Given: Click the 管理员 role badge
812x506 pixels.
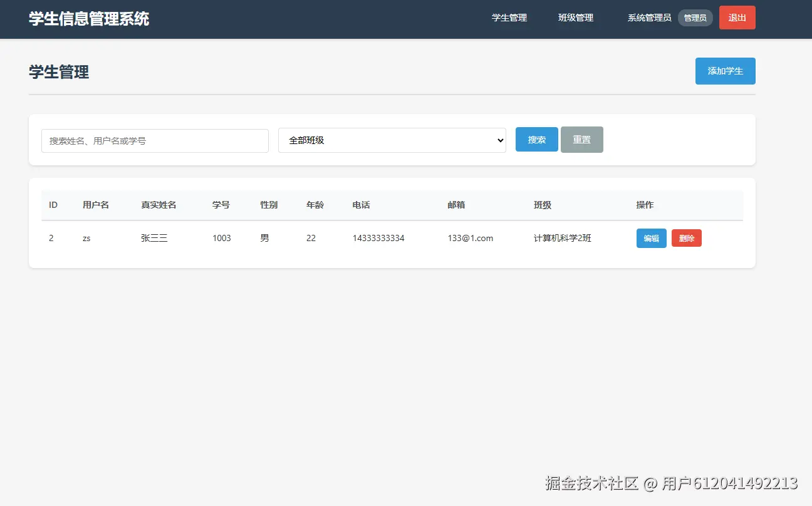Looking at the screenshot, I should point(695,18).
